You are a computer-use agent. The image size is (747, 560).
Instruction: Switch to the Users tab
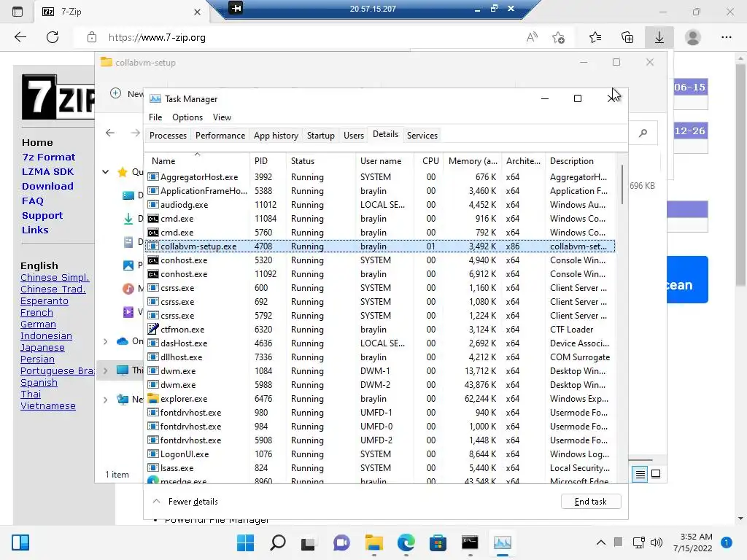pyautogui.click(x=354, y=136)
